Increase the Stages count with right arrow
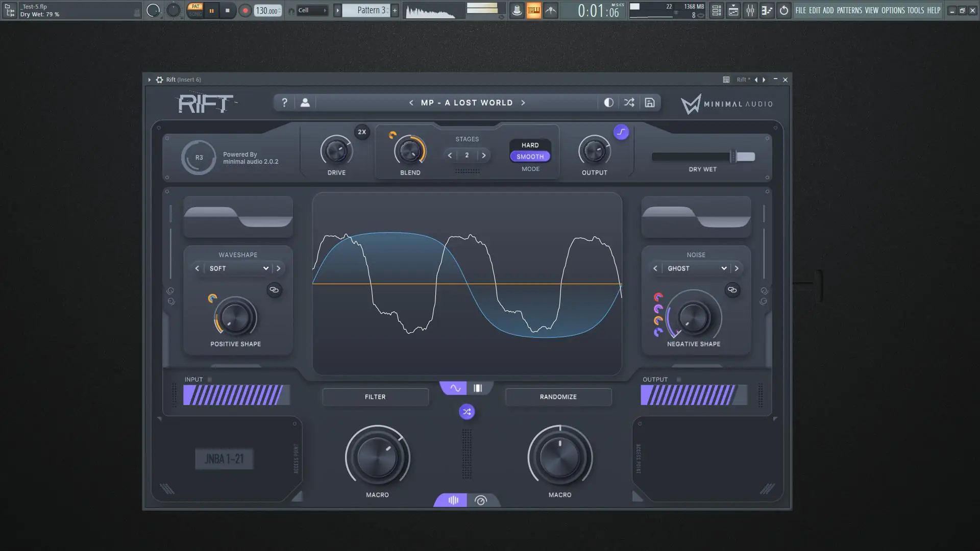The width and height of the screenshot is (980, 551). 484,156
